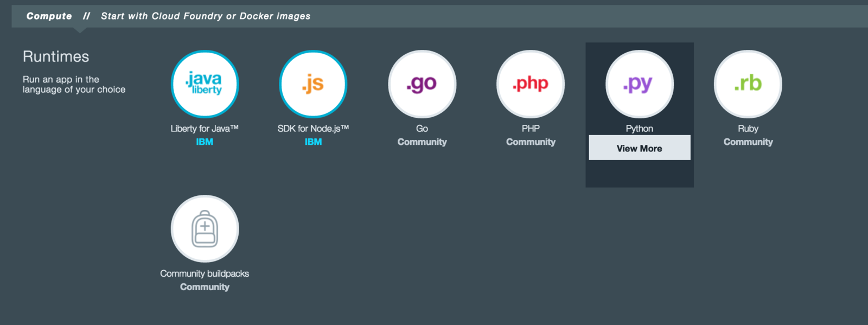Click the 'Runtimes' heading

[x=56, y=56]
